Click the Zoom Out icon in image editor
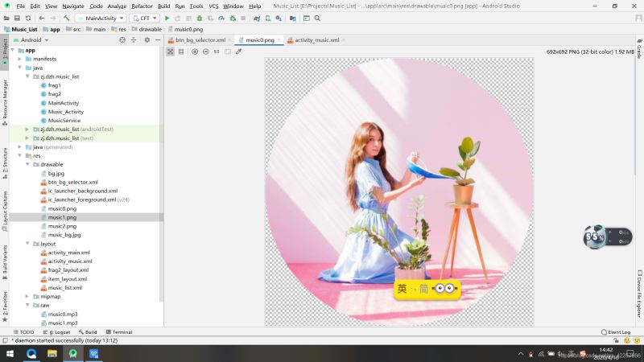 coord(206,51)
